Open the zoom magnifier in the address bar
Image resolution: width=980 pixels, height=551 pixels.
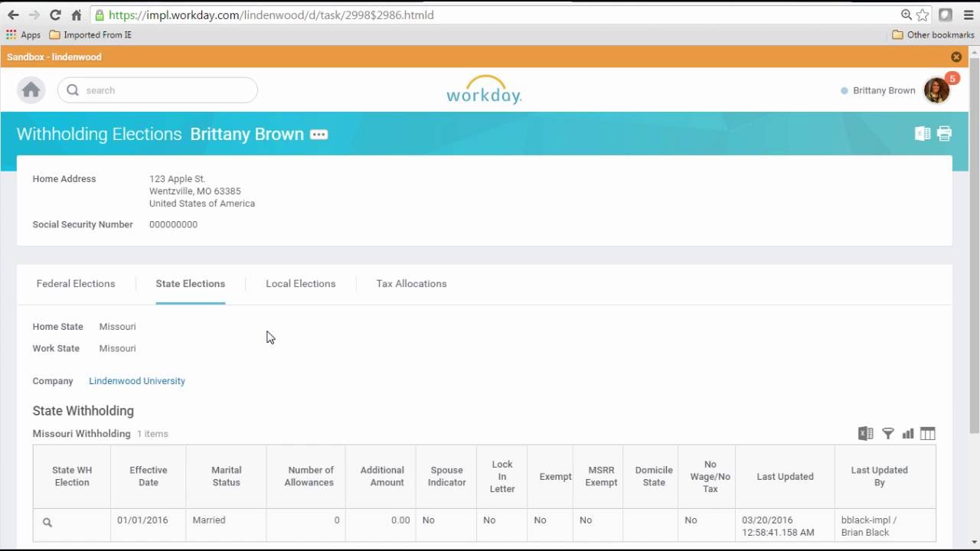coord(906,15)
